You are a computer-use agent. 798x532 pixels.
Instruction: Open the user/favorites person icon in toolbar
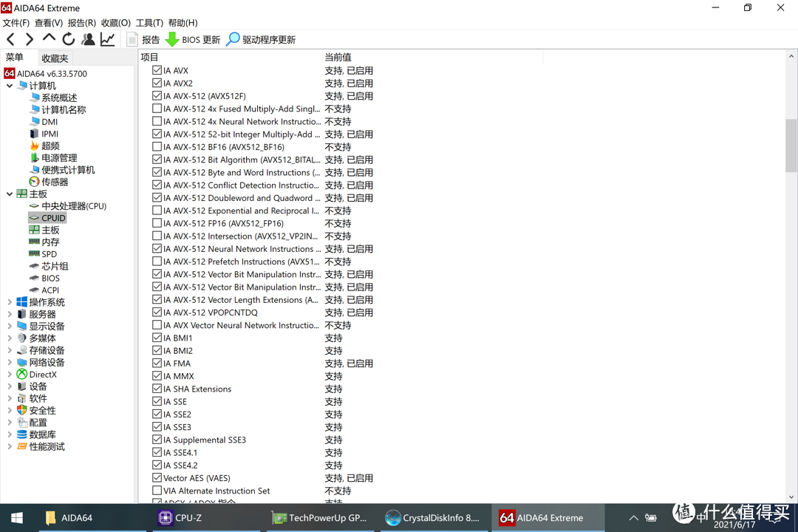(x=88, y=39)
